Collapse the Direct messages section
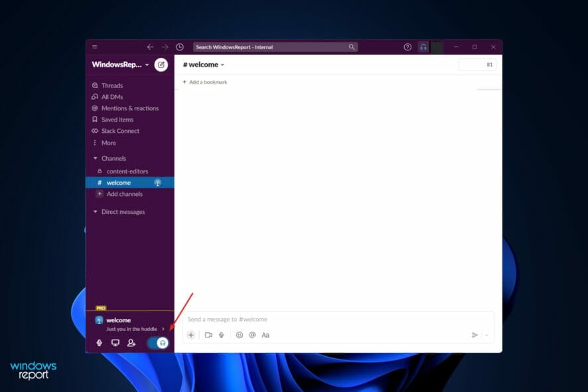 (95, 212)
